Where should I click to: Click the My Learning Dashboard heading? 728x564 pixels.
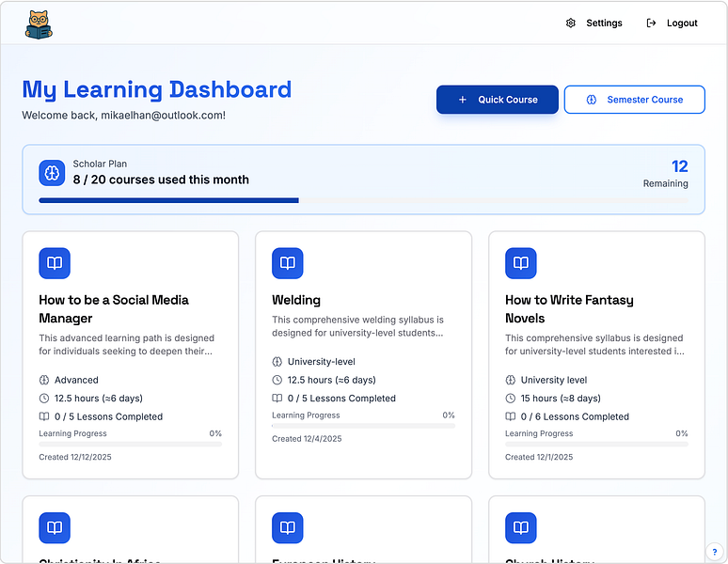pyautogui.click(x=157, y=90)
